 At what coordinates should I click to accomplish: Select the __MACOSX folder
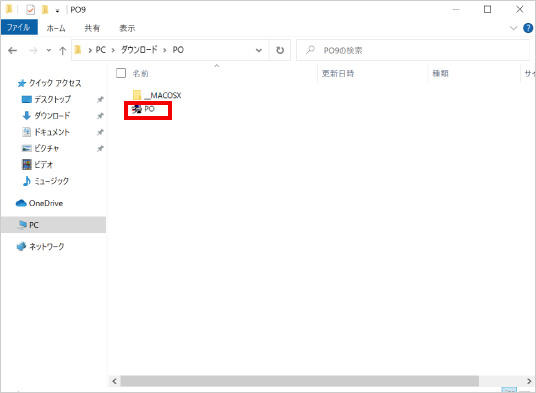coord(157,95)
